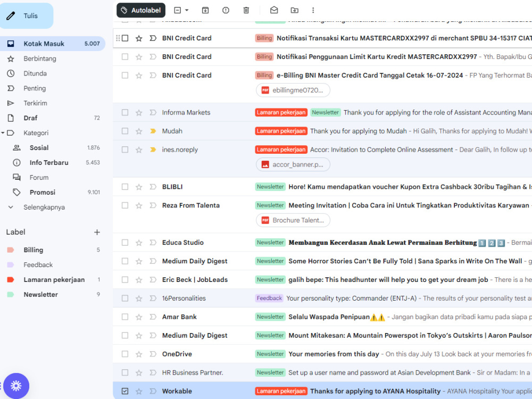Mark the Workable email as important
Viewport: 532px width, 399px height.
153,391
